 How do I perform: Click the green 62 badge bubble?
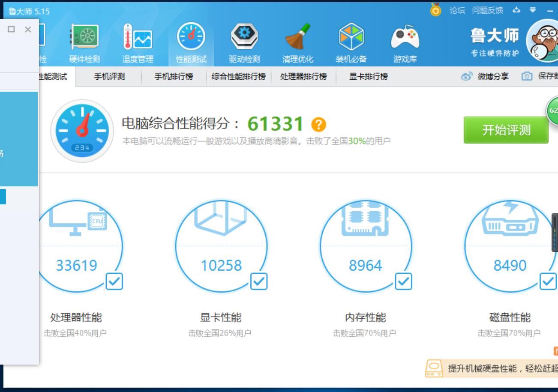552,110
